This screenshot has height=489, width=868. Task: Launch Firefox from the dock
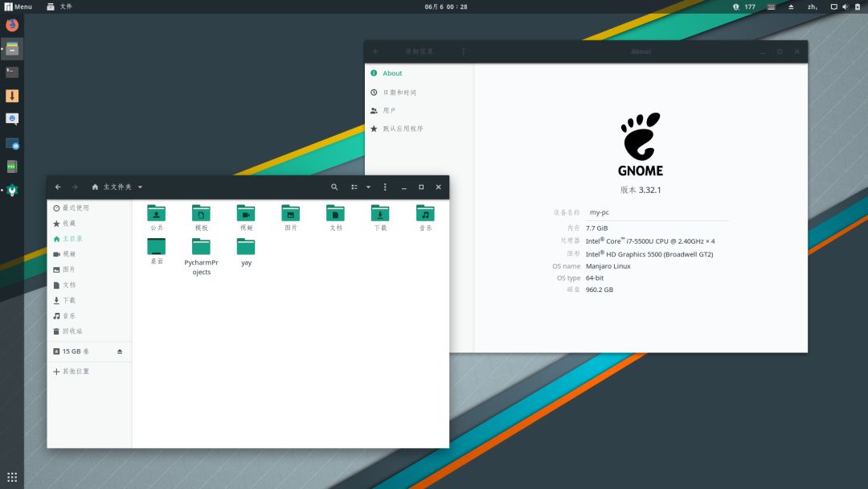click(12, 25)
